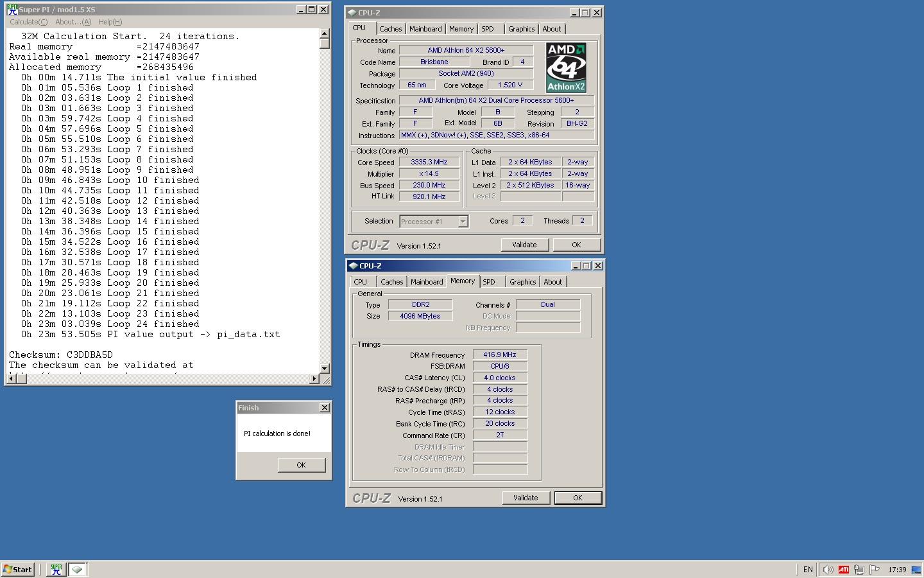Screen dimensions: 924x578
Task: Click the 17:39 system clock
Action: pos(897,570)
